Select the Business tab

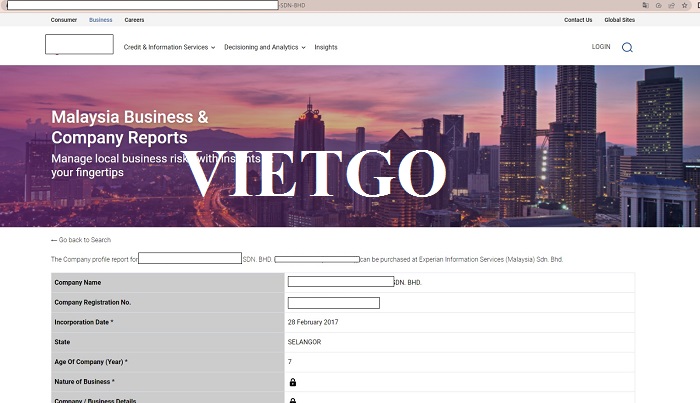(x=100, y=20)
